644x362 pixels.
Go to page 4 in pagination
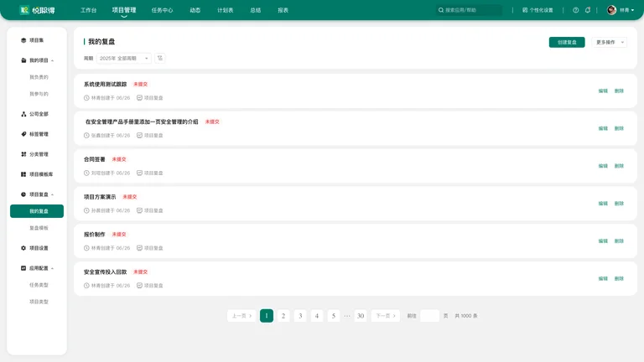click(317, 316)
